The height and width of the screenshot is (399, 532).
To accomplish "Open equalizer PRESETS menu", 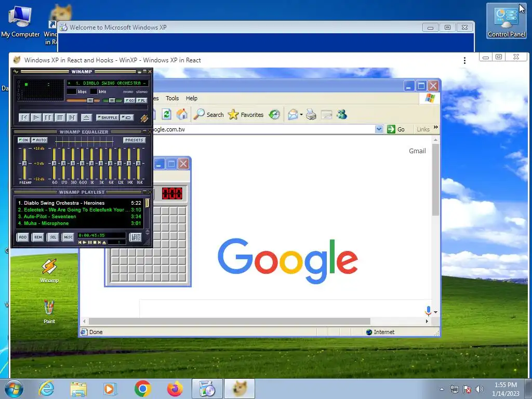I will tap(134, 140).
